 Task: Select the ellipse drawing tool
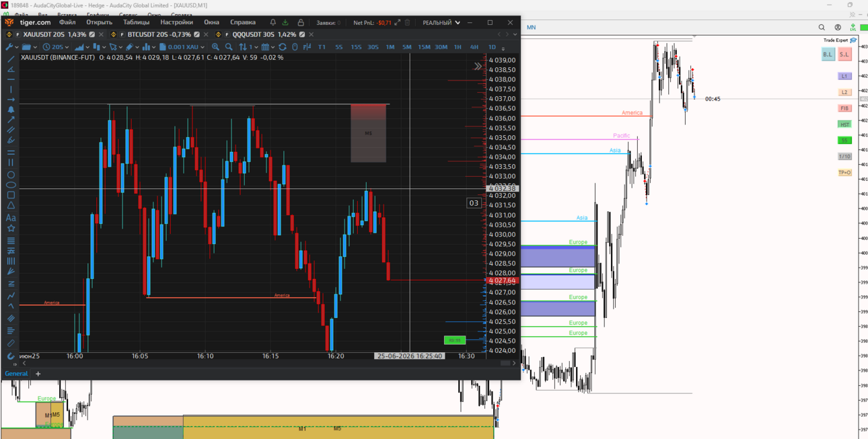click(x=11, y=185)
